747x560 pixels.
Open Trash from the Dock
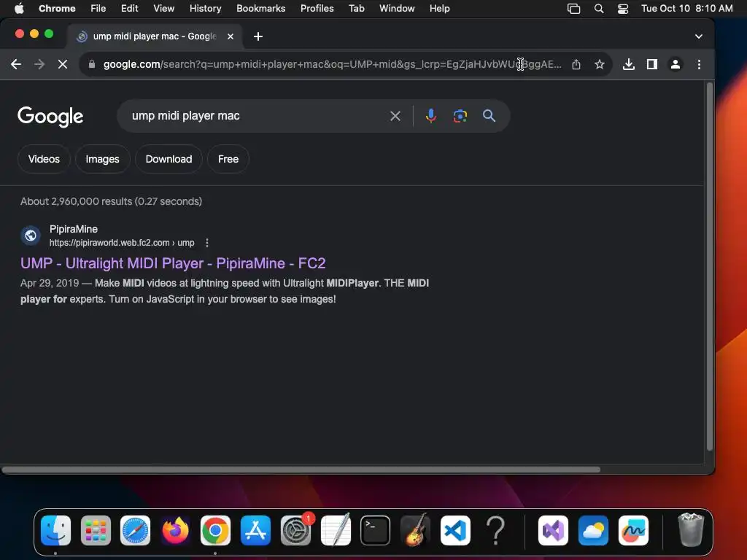point(690,529)
